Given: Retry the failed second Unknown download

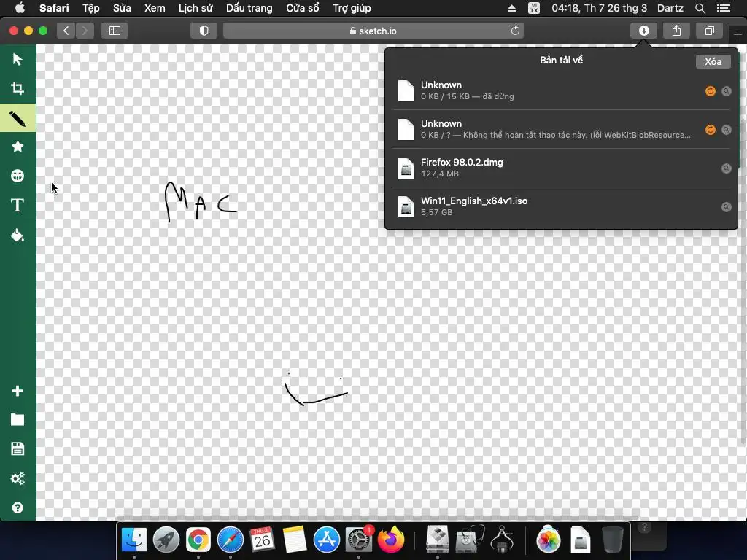Looking at the screenshot, I should coord(711,130).
